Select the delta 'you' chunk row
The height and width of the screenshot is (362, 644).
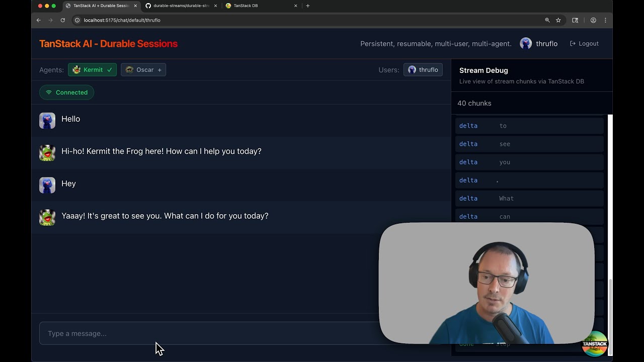[x=529, y=162]
